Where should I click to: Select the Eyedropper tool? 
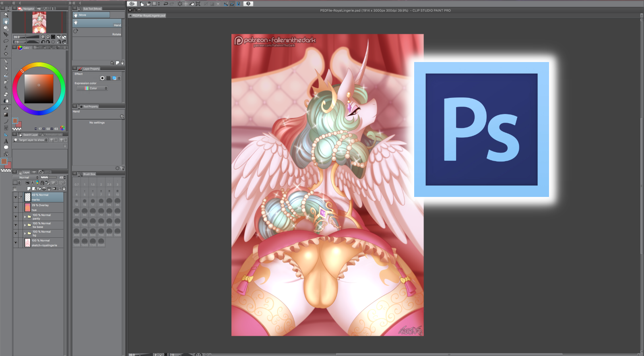pos(6,47)
